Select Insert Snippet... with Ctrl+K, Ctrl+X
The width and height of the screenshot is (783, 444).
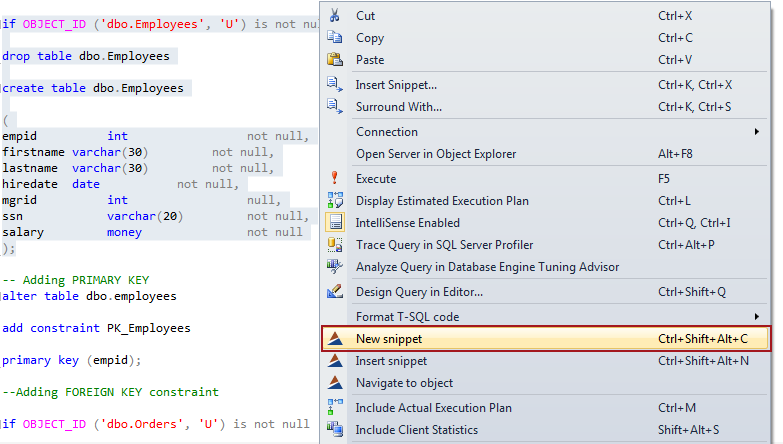pyautogui.click(x=396, y=85)
